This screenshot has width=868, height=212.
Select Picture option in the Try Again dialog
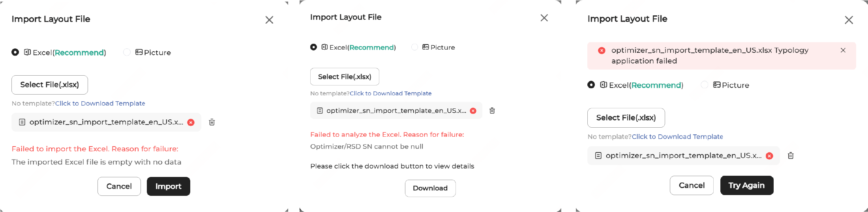[x=704, y=85]
